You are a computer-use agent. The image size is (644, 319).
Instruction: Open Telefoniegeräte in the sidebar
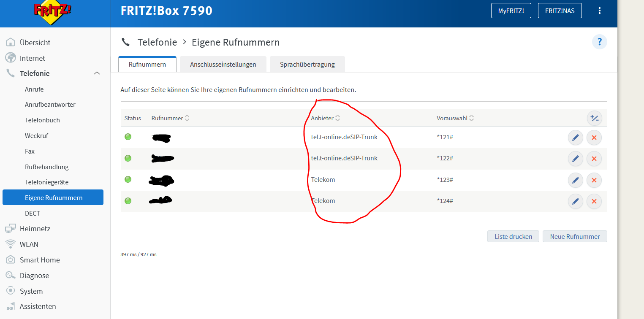pos(46,182)
